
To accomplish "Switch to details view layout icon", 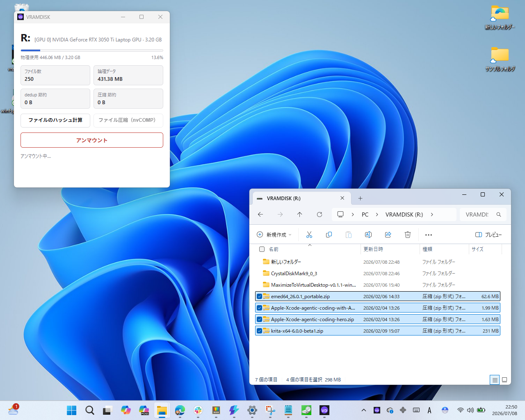I will [495, 380].
